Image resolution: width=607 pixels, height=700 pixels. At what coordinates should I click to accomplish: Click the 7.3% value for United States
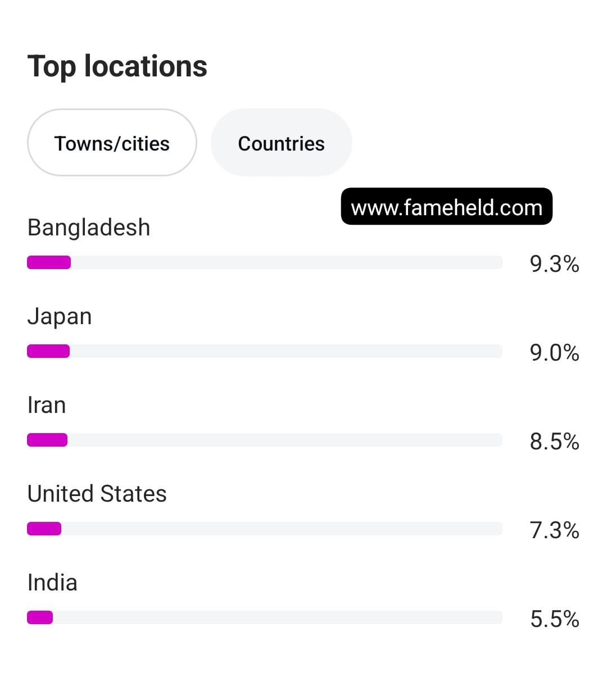pyautogui.click(x=554, y=530)
